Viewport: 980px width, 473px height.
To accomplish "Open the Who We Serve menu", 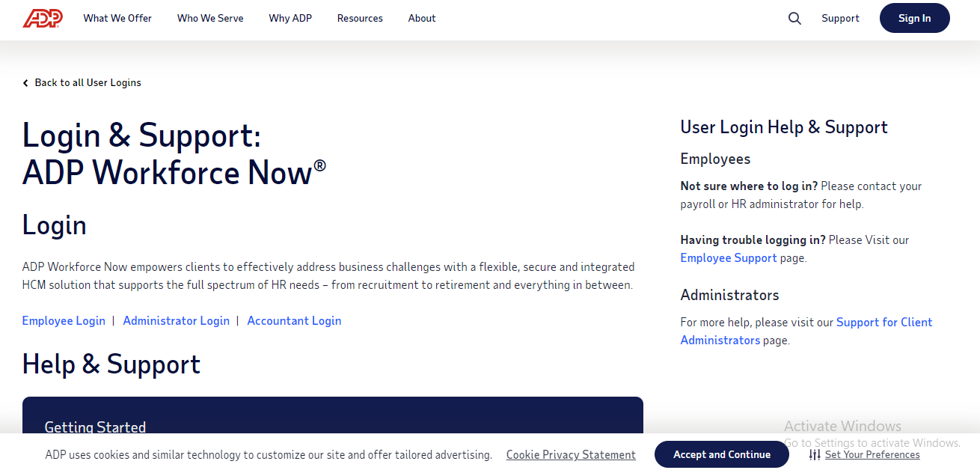I will (x=210, y=18).
